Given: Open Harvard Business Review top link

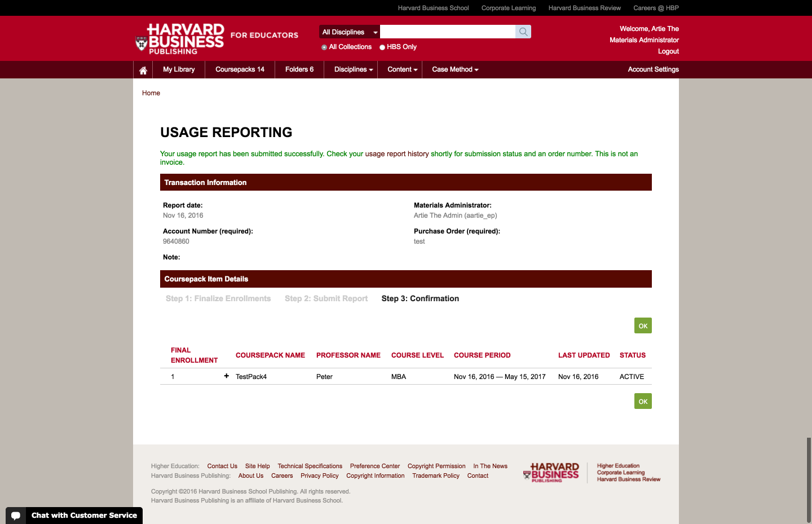Looking at the screenshot, I should (584, 8).
